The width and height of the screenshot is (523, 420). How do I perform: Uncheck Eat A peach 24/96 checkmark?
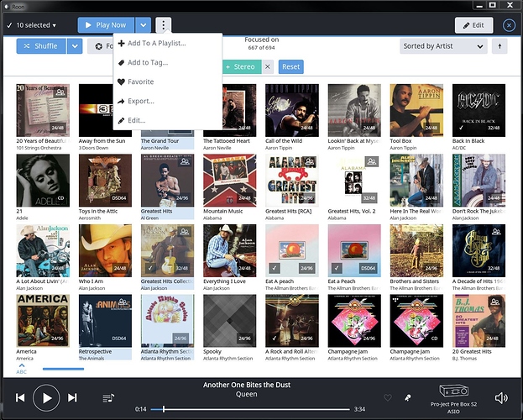(275, 268)
